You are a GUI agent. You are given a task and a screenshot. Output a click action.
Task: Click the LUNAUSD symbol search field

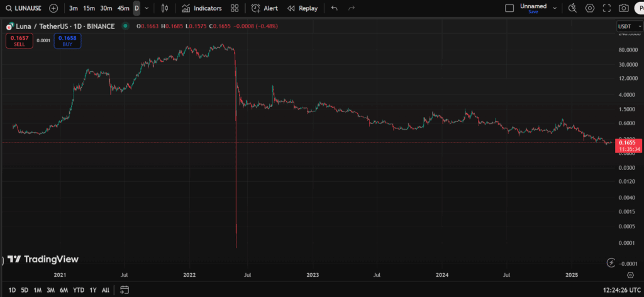24,8
